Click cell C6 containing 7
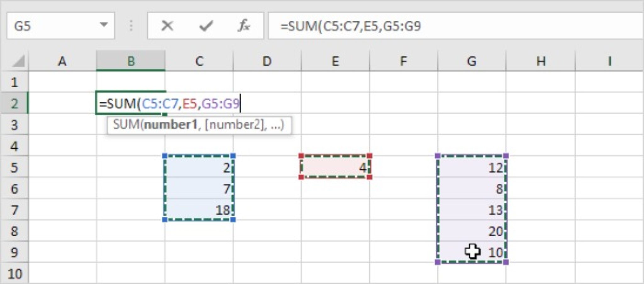The width and height of the screenshot is (644, 284). click(199, 188)
